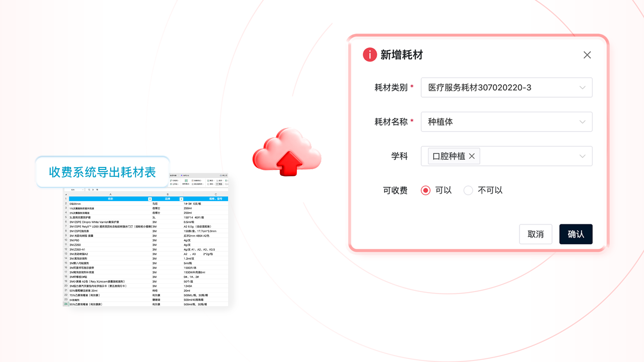Screen dimensions: 644x362
Task: Open the 耗材名称 dropdown showing 种植体
Action: pyautogui.click(x=506, y=122)
